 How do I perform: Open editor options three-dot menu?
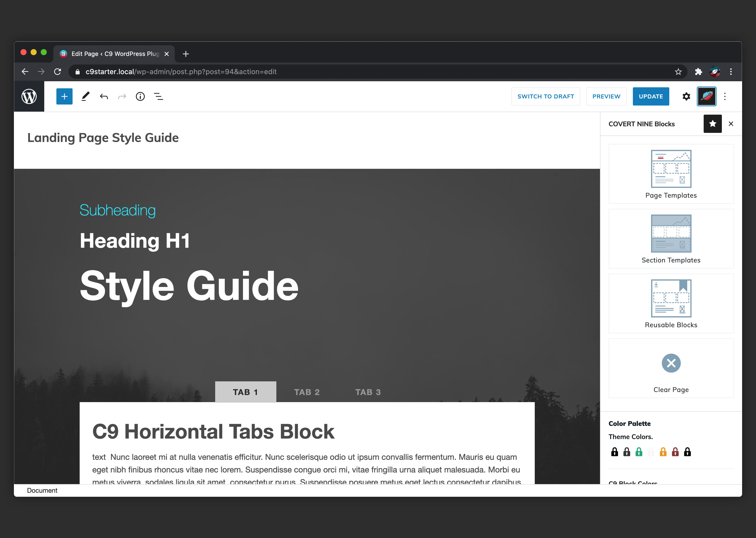[725, 96]
